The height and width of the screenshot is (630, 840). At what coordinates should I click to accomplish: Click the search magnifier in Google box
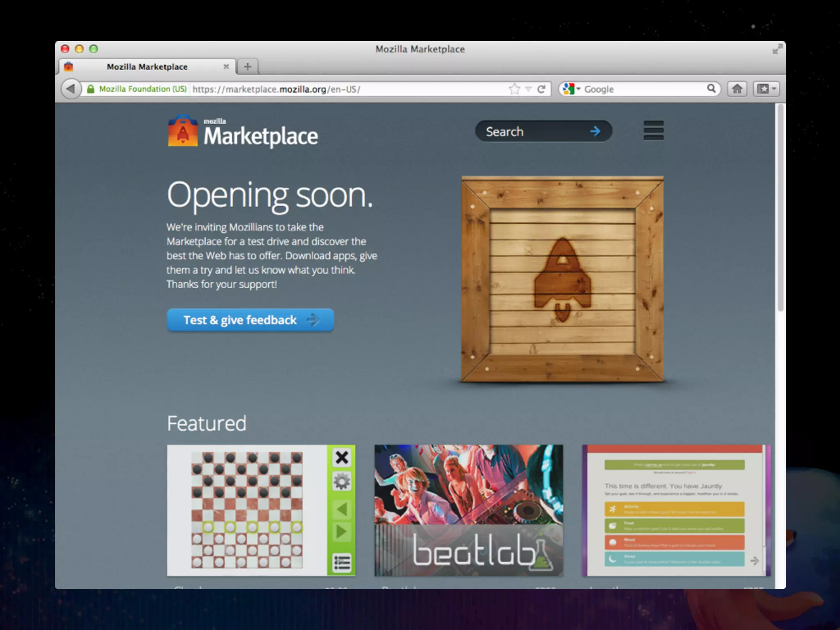point(711,89)
